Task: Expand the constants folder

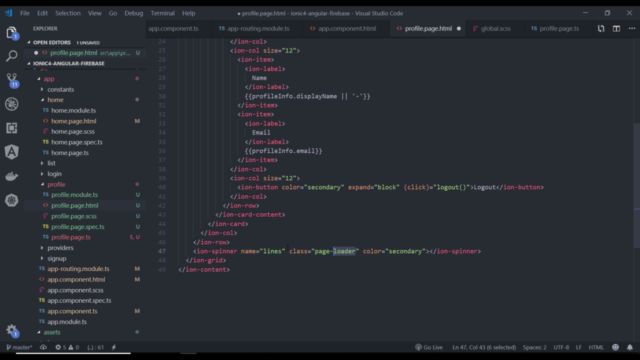Action: 60,89
